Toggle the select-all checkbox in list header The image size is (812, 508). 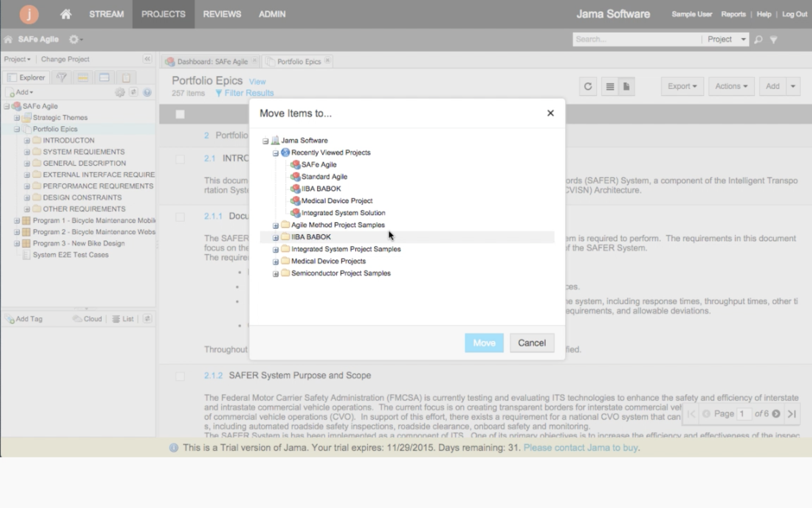180,115
